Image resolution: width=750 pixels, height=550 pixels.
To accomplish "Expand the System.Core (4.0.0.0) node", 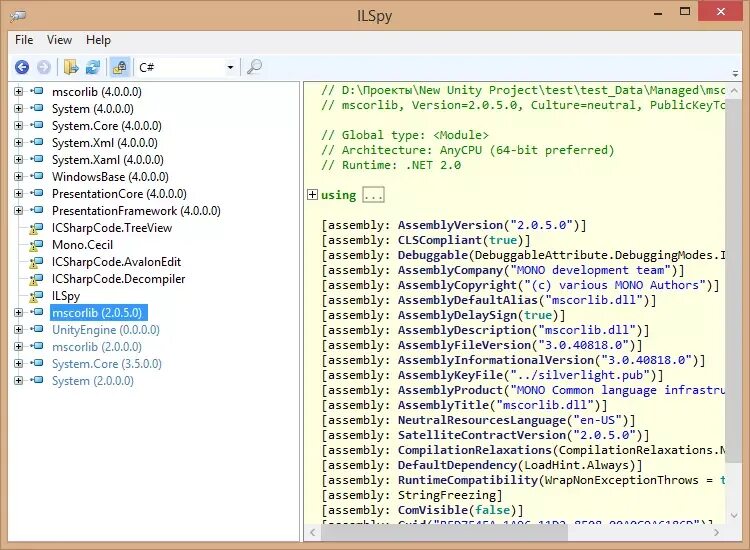I will click(x=18, y=125).
